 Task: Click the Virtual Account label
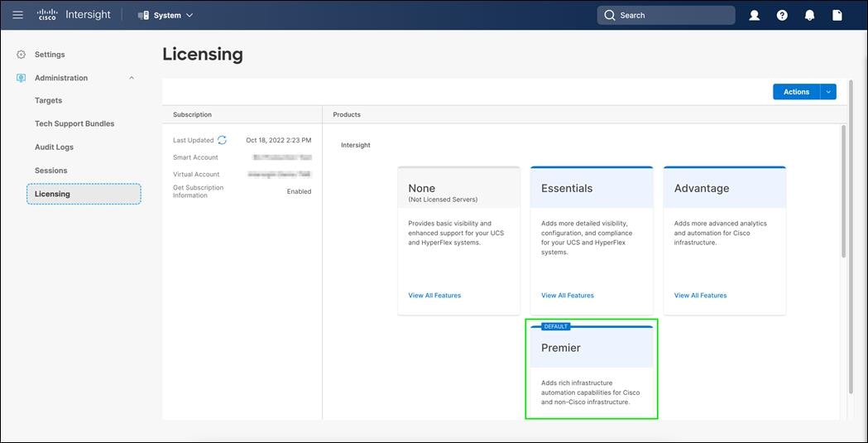[196, 175]
